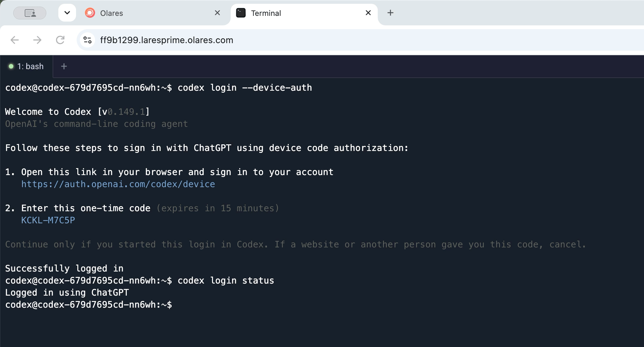Click step 1 'Open this link' instruction

pyautogui.click(x=169, y=172)
